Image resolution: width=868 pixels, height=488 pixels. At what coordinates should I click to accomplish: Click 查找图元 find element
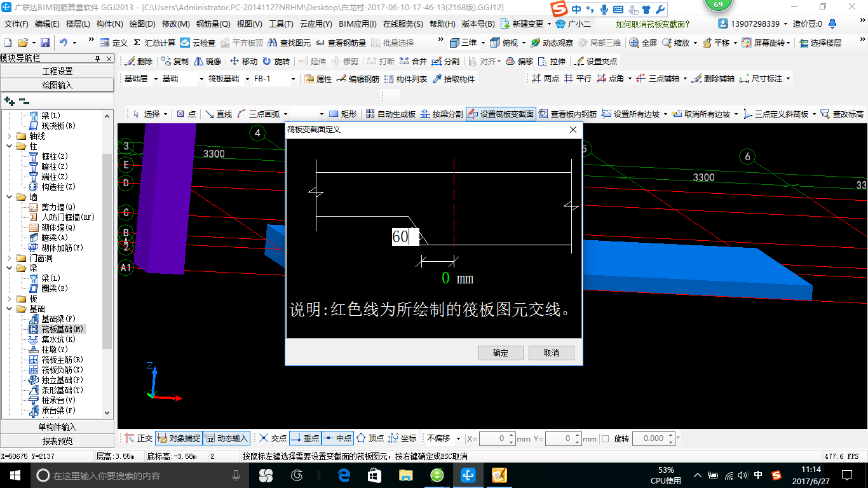click(290, 43)
